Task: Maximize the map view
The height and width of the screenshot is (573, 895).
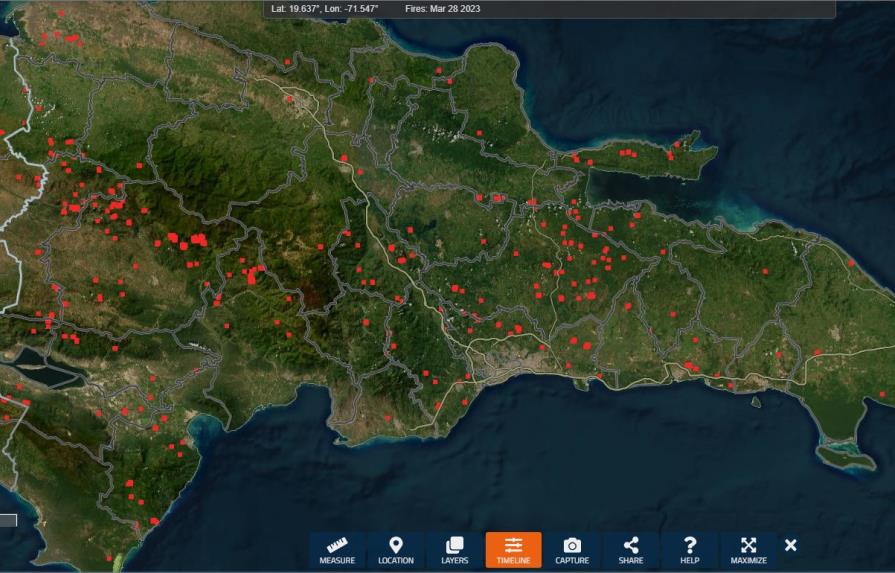Action: coord(748,550)
